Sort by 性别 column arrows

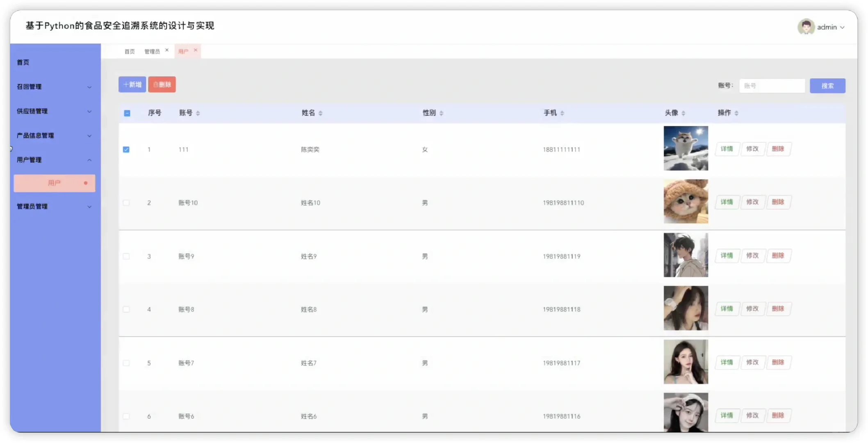pos(442,113)
